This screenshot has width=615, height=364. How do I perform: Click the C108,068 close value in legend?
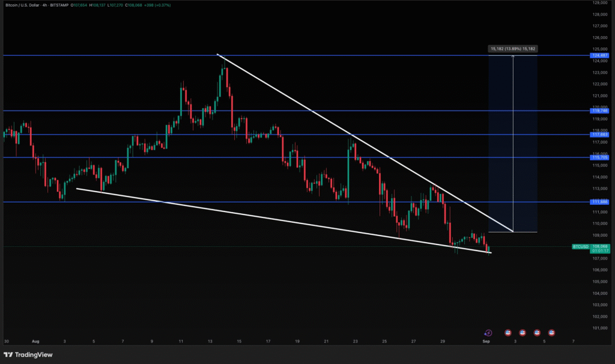pos(133,5)
